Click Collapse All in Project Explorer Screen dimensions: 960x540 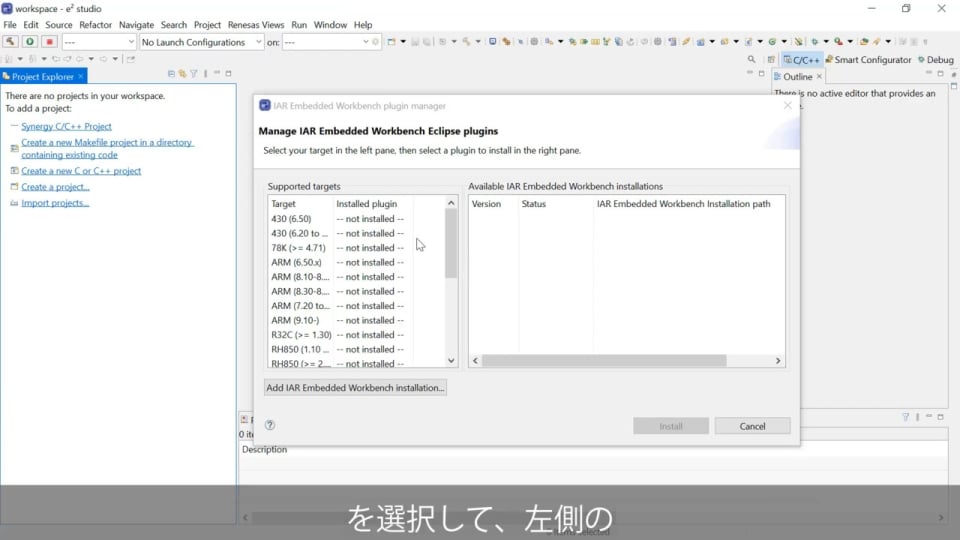(171, 73)
